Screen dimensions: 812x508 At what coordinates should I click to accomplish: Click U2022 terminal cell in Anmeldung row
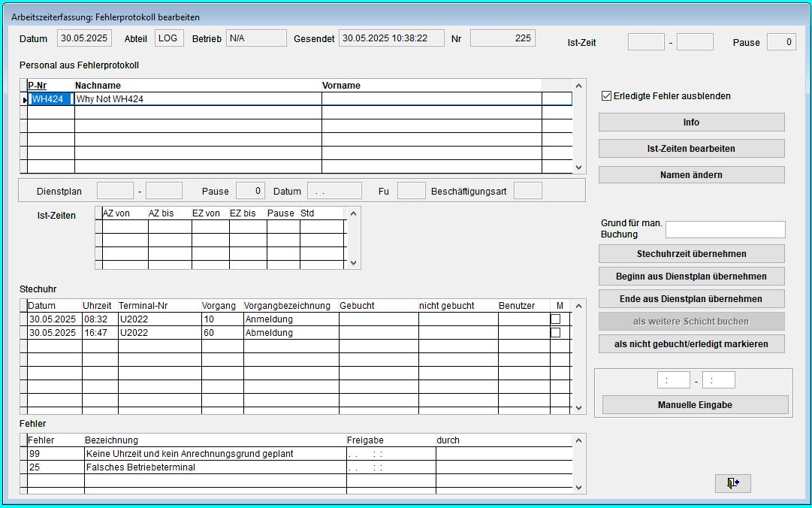click(x=159, y=319)
